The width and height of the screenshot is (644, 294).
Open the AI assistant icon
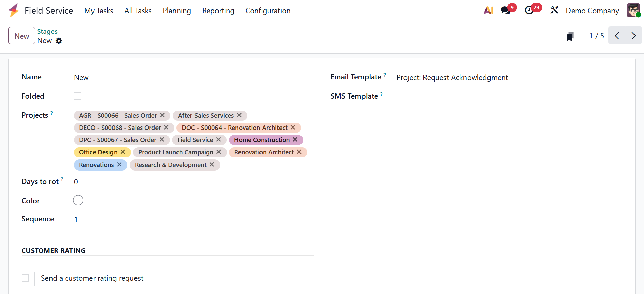(489, 11)
